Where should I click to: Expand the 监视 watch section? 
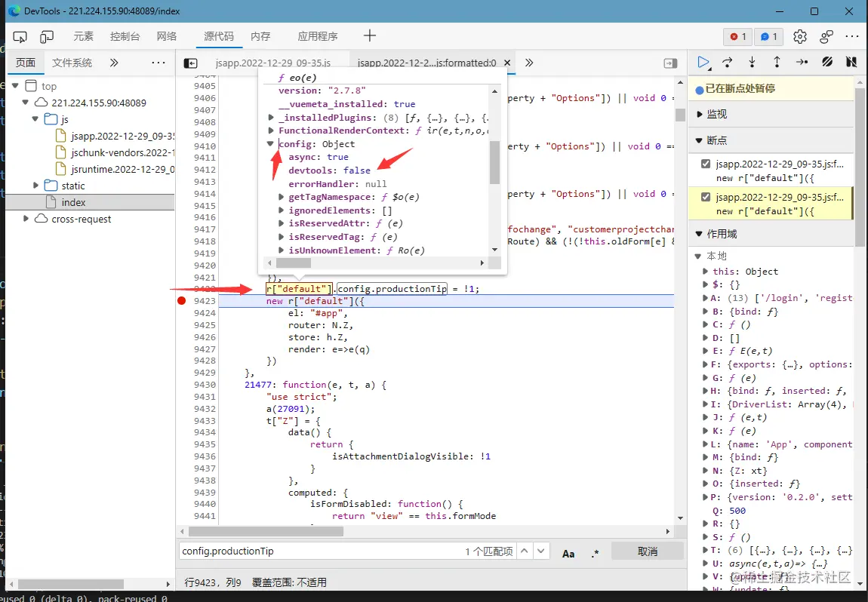click(700, 114)
